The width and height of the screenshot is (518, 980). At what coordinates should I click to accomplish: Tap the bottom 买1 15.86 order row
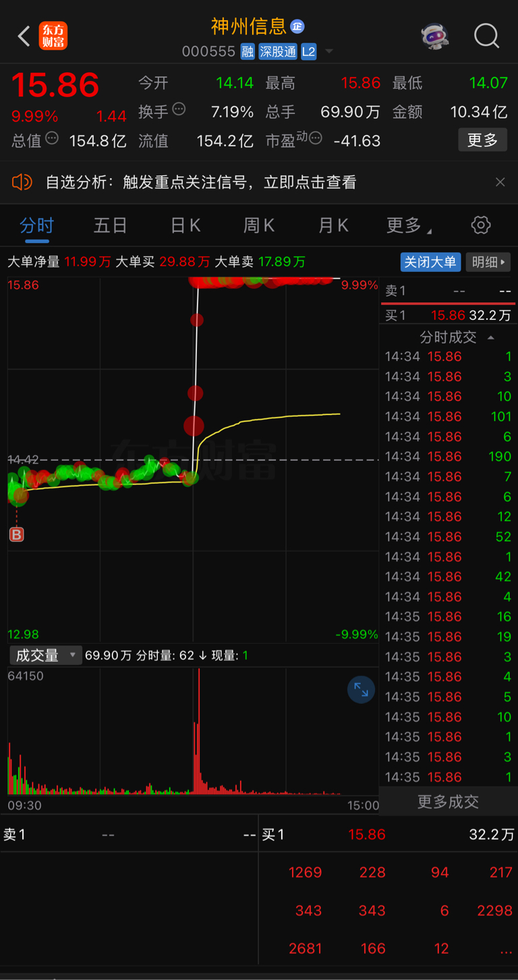388,834
